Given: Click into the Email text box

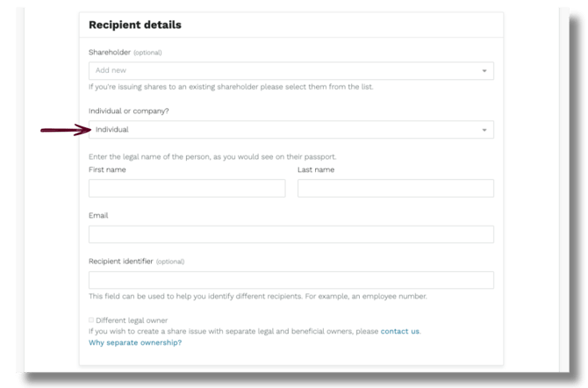Looking at the screenshot, I should tap(290, 234).
